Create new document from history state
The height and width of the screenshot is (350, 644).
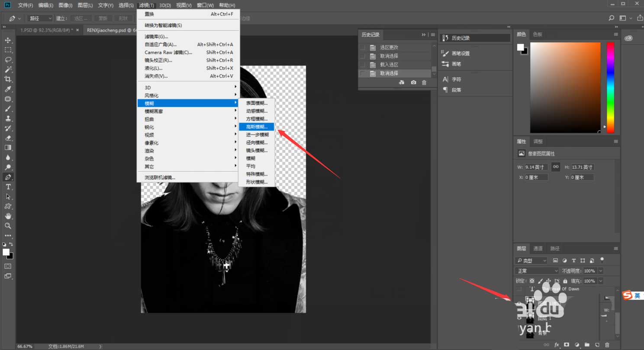click(402, 82)
